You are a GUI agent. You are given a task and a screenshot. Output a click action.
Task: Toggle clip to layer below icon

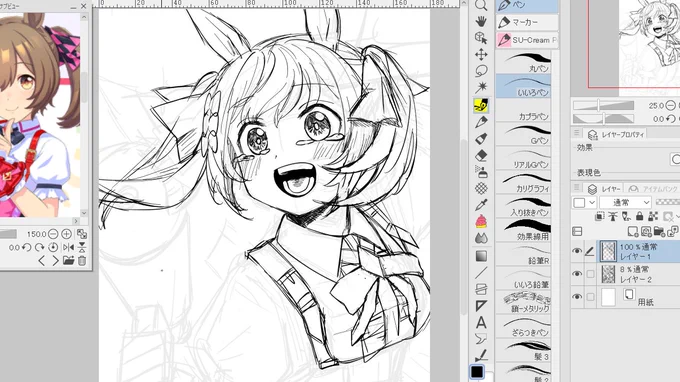(600, 216)
